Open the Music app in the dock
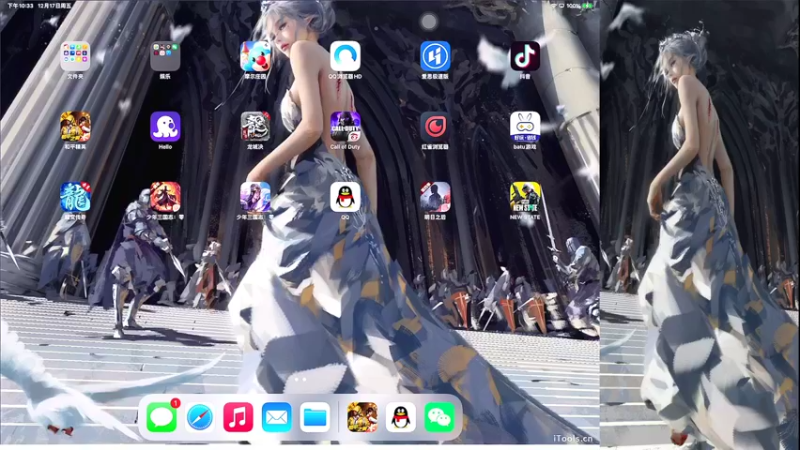This screenshot has height=450, width=800. pos(238,417)
